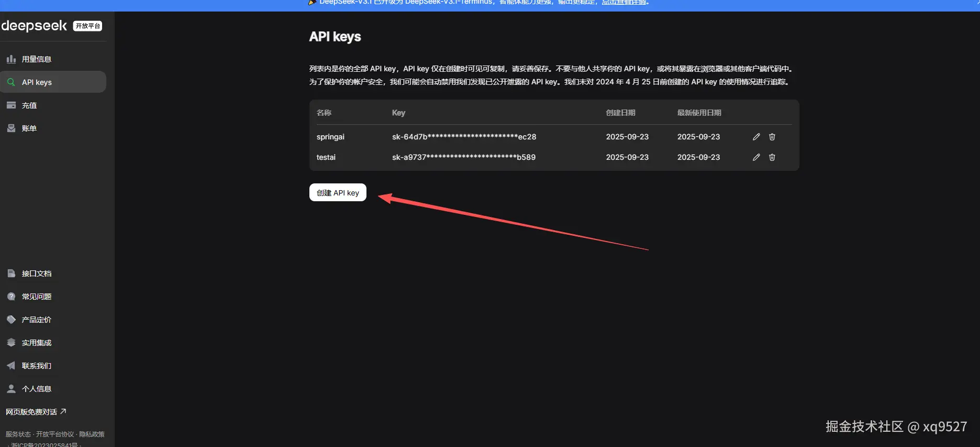Click the 创建日期 column header
Screen dimensions: 980x447
[620, 113]
